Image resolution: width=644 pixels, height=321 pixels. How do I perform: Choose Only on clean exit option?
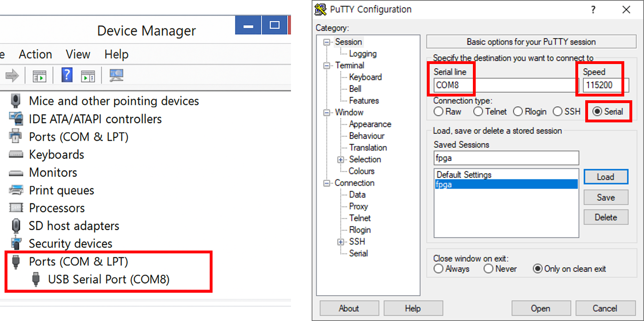click(538, 269)
